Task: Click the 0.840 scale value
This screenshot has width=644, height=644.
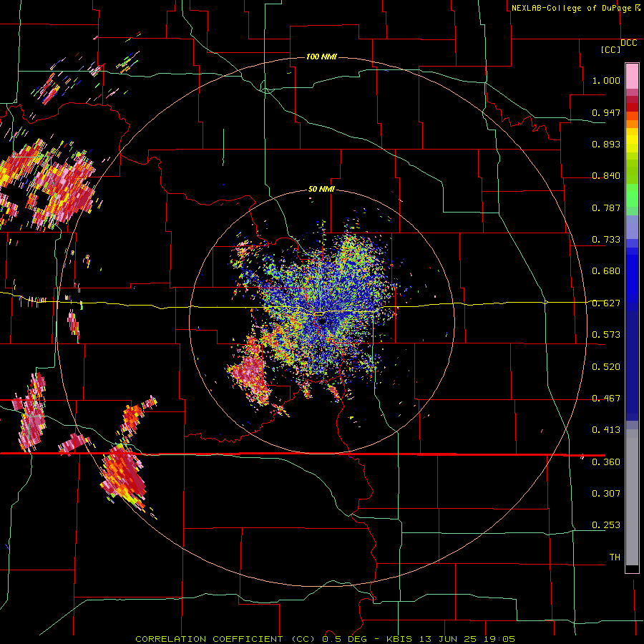Action: coord(606,176)
